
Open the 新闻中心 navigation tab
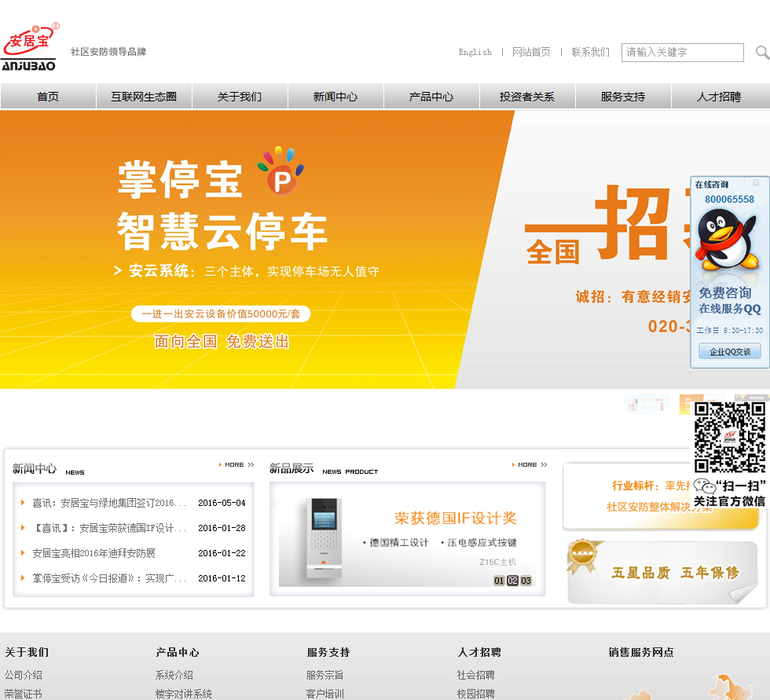[x=335, y=96]
